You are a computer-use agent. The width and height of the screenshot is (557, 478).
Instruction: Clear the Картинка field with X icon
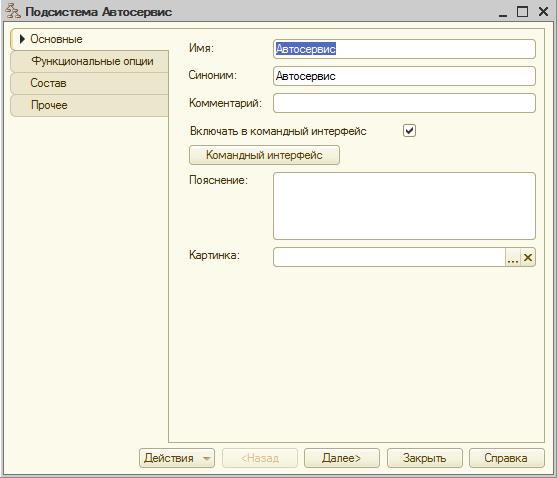[x=528, y=257]
